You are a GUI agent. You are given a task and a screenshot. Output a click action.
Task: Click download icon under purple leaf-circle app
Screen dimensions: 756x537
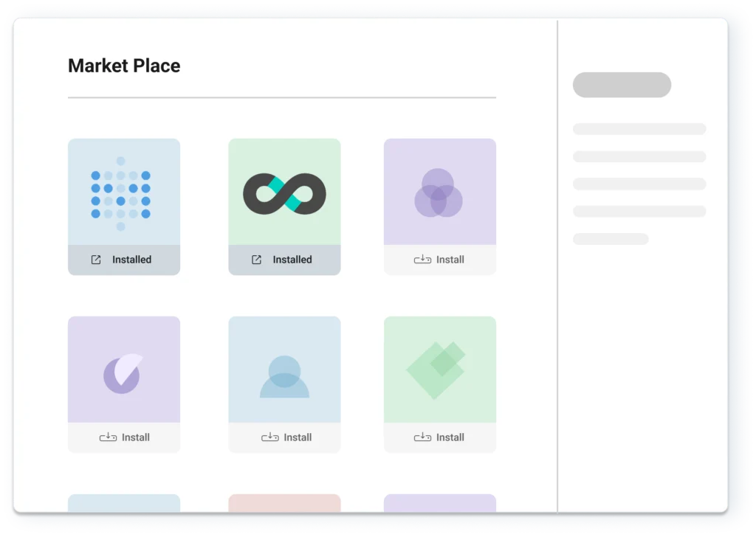point(108,437)
